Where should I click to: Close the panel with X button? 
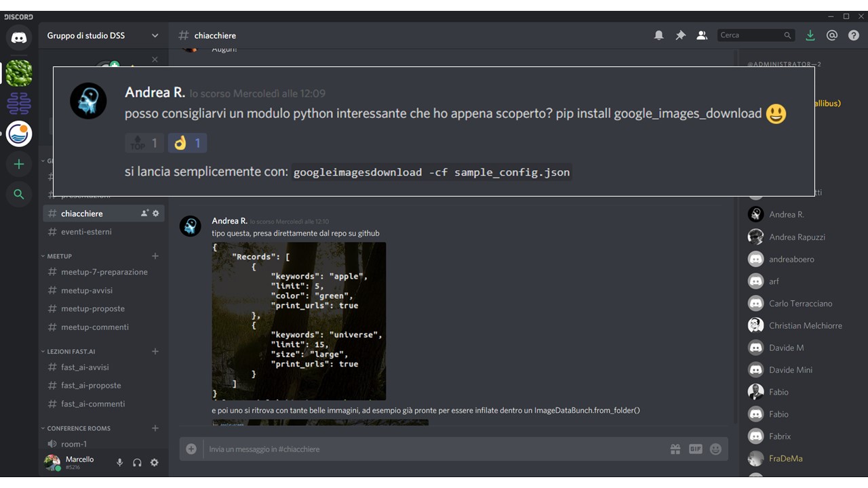click(155, 60)
